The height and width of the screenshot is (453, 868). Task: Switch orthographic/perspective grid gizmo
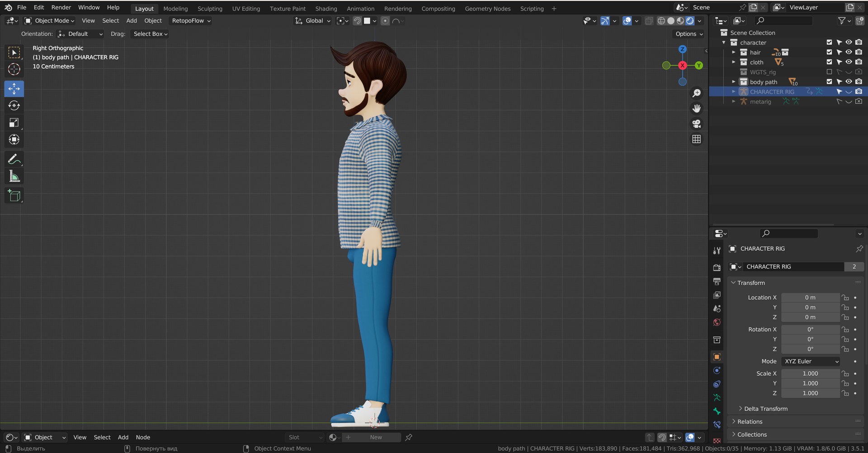[x=697, y=139]
